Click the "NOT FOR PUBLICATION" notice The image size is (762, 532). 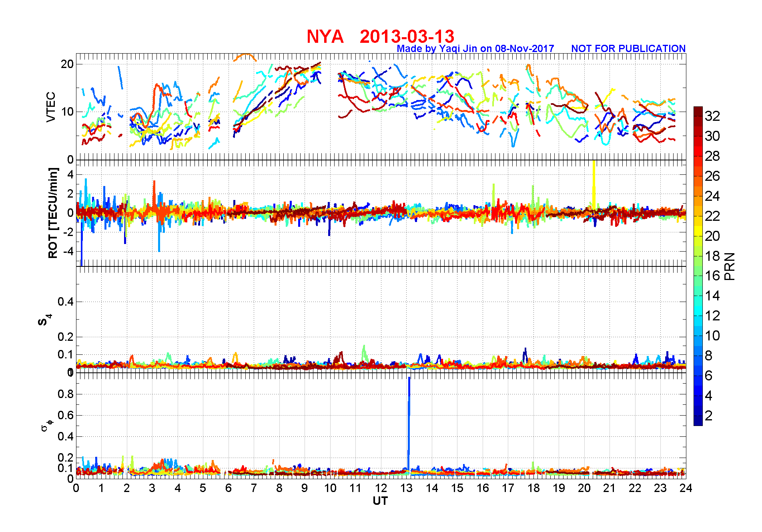click(628, 48)
